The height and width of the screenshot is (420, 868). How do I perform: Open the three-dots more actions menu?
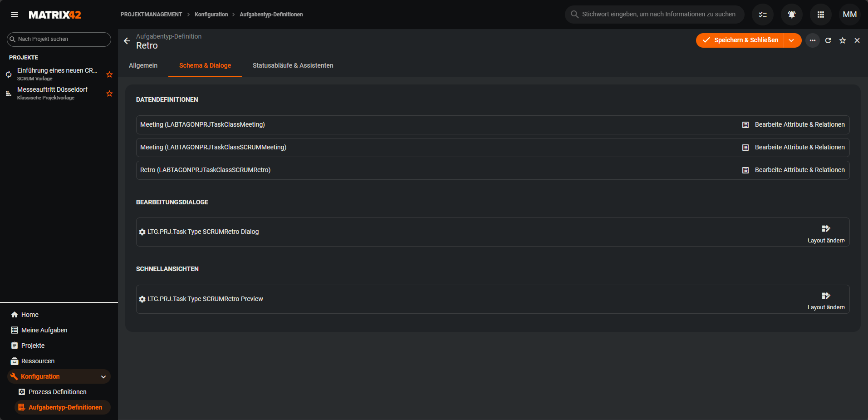812,40
